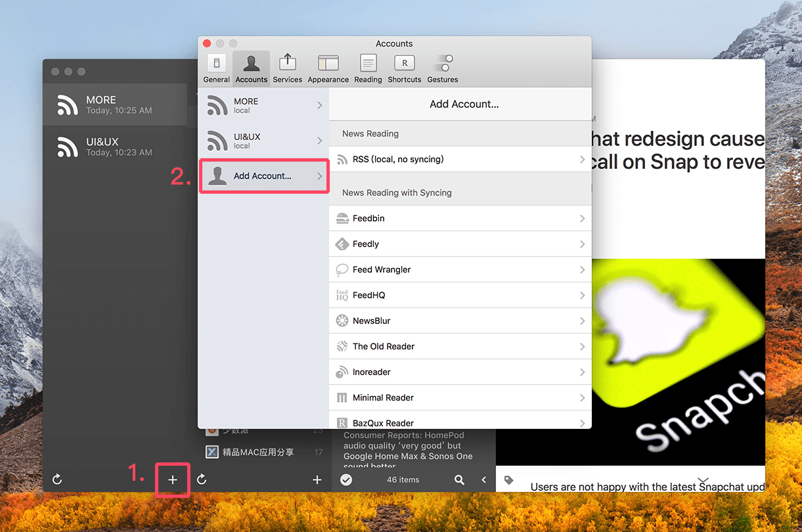Click the Shortcuts R key icon
This screenshot has height=532, width=802.
(x=404, y=63)
